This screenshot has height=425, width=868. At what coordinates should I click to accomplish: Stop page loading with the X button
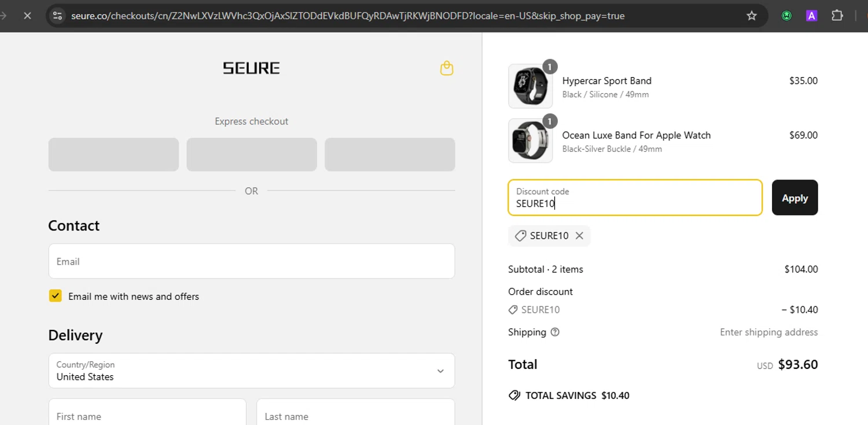(x=27, y=16)
